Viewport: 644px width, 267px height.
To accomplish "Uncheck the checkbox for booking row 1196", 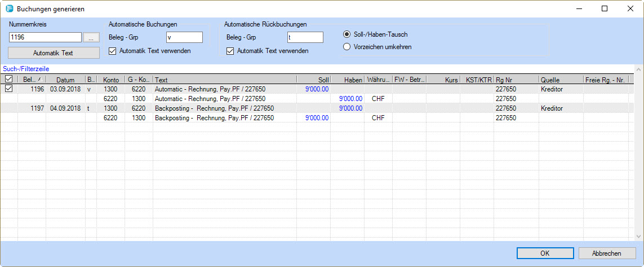I will coord(8,89).
